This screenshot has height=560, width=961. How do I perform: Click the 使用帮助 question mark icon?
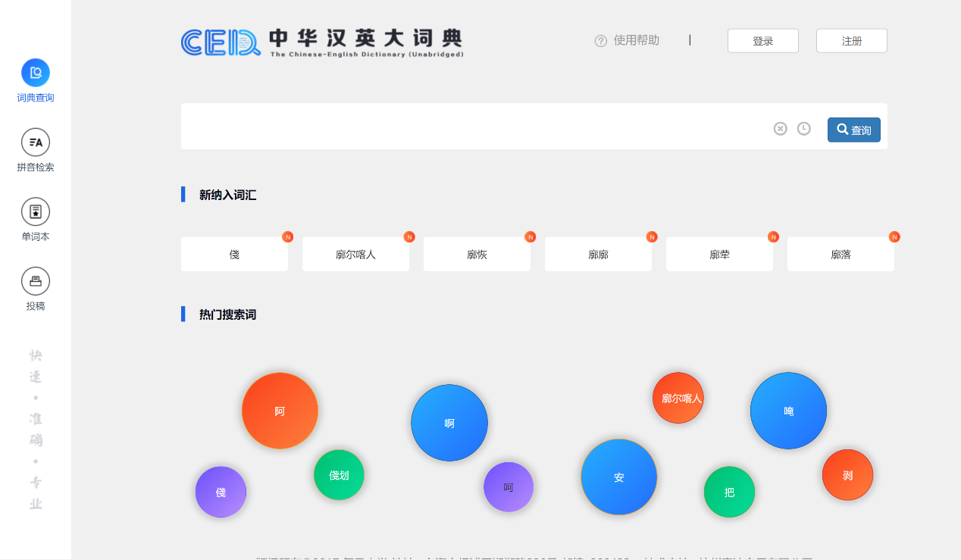[x=601, y=41]
